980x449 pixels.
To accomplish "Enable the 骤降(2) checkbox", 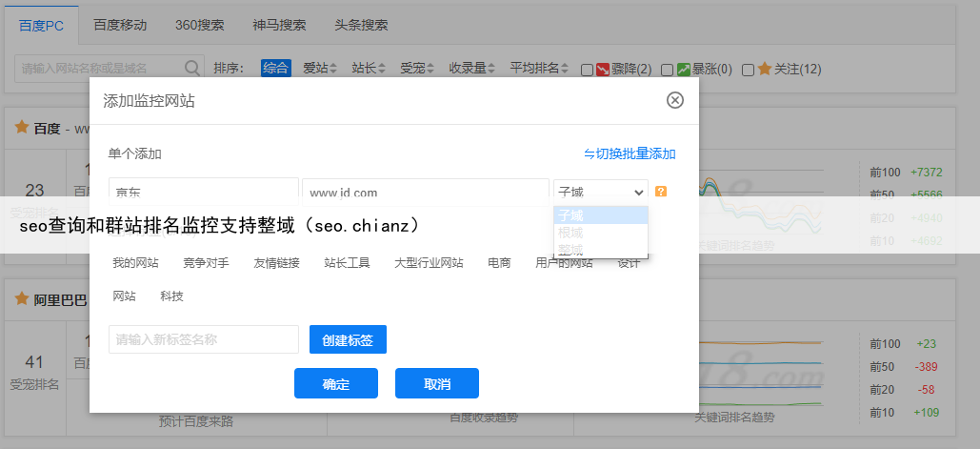I will [587, 70].
